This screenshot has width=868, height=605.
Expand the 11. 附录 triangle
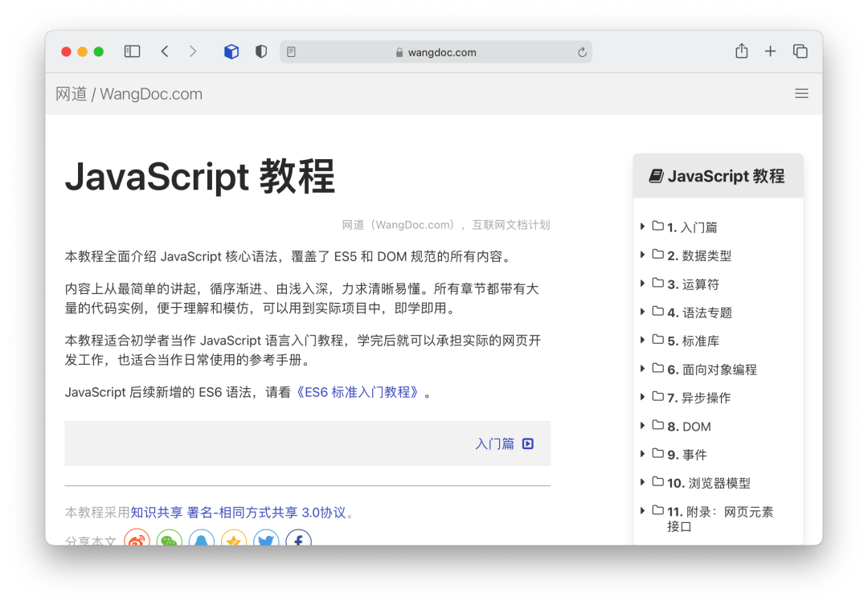[x=642, y=511]
